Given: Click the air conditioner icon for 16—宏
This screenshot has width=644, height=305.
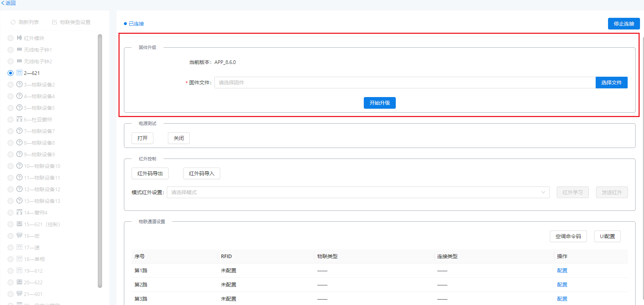Looking at the screenshot, I should 20,236.
